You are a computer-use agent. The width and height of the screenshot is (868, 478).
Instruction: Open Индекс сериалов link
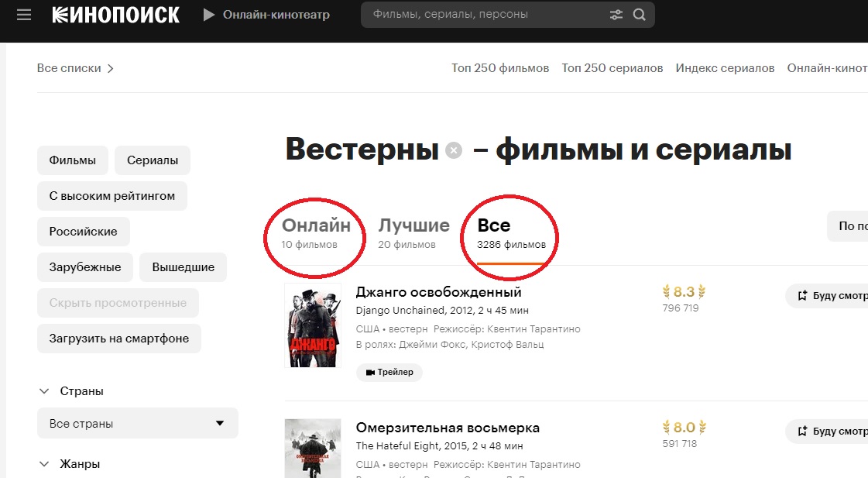point(726,68)
